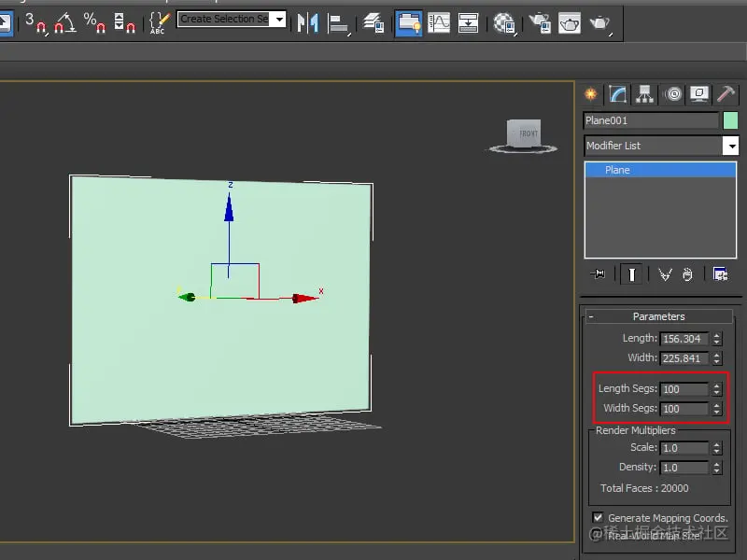Open the Utilities panel with hammer icon

726,93
